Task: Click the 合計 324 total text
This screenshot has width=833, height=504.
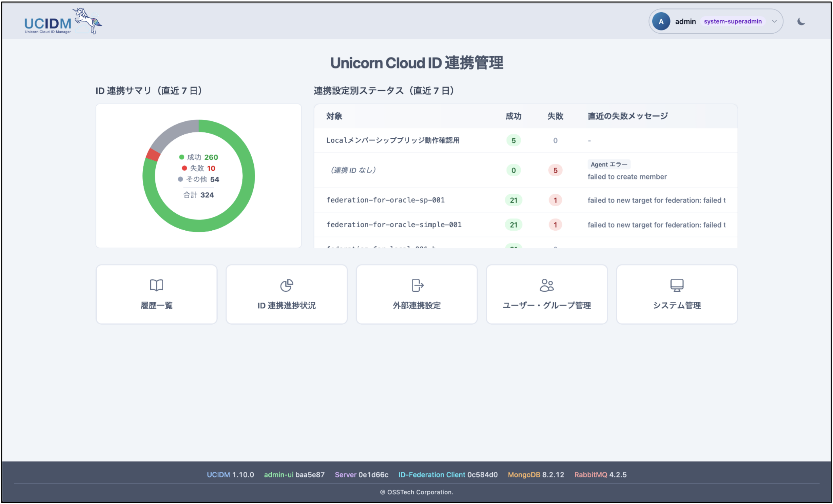Action: (x=198, y=195)
